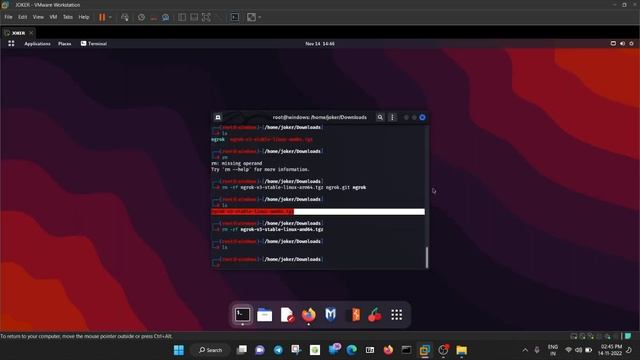Open the activities grid icon in guest panel
The width and height of the screenshot is (640, 360).
11,44
